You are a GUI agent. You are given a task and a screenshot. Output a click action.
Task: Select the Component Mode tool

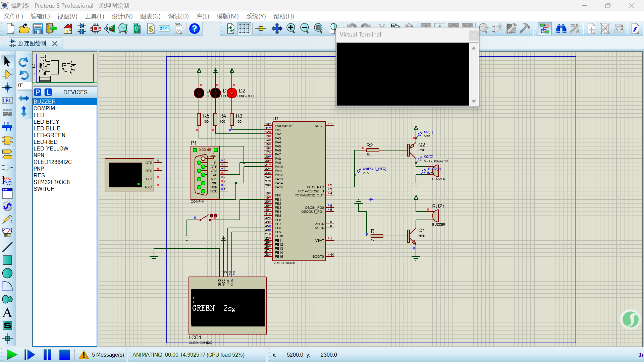coord(7,74)
